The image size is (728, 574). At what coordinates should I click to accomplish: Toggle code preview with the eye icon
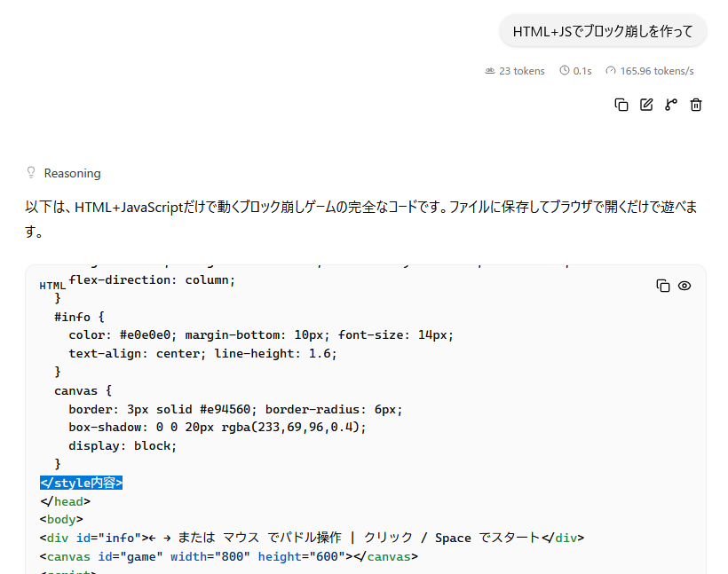pos(684,286)
